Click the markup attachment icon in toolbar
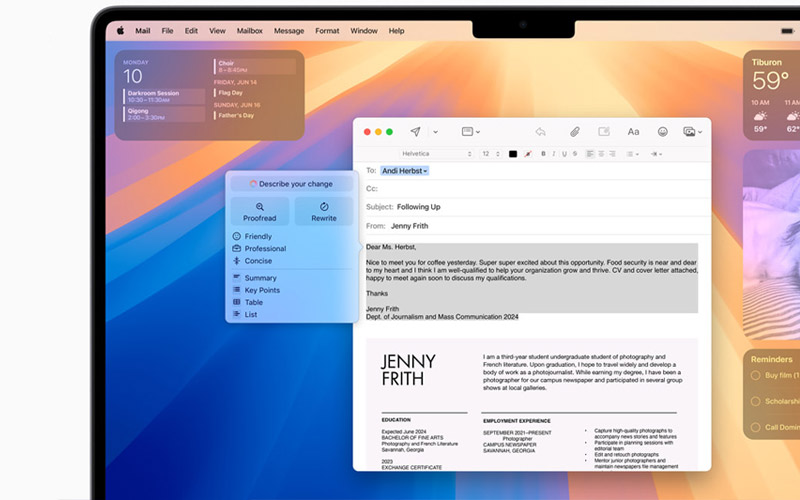This screenshot has height=500, width=800. click(604, 132)
